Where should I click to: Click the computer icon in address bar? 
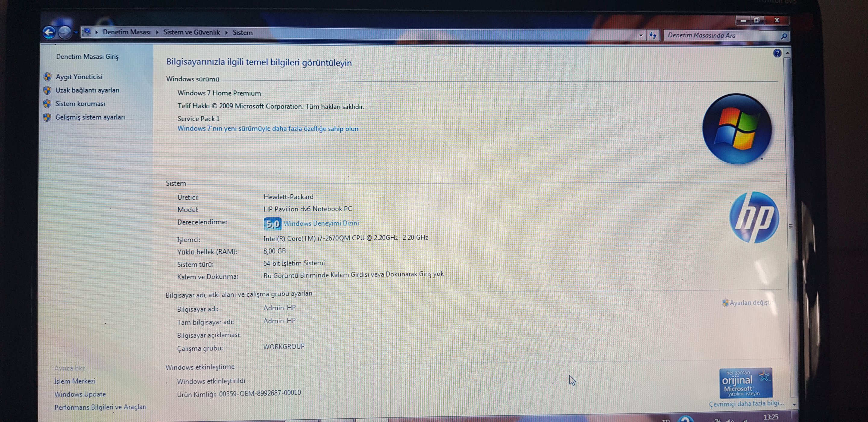pyautogui.click(x=87, y=32)
